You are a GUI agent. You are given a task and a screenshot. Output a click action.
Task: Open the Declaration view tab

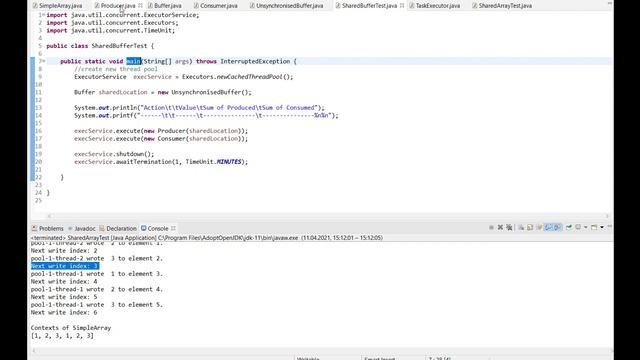pos(118,229)
